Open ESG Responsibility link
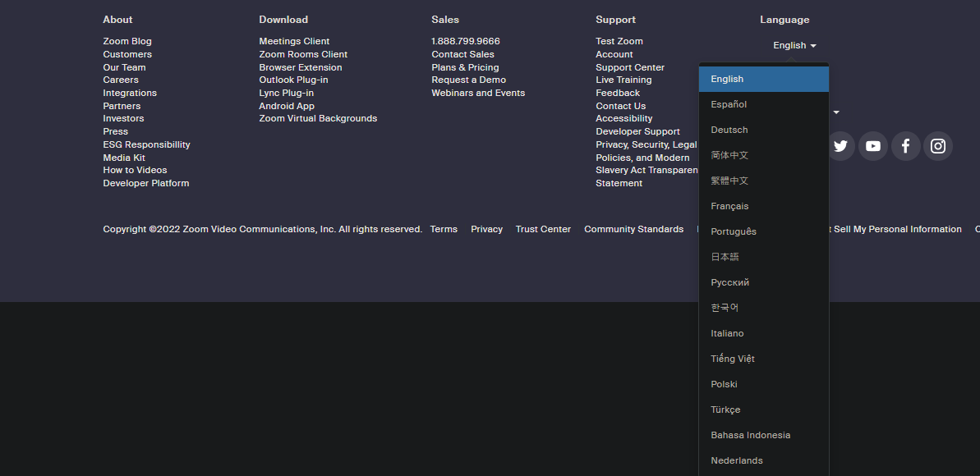This screenshot has height=476, width=980. [x=147, y=145]
